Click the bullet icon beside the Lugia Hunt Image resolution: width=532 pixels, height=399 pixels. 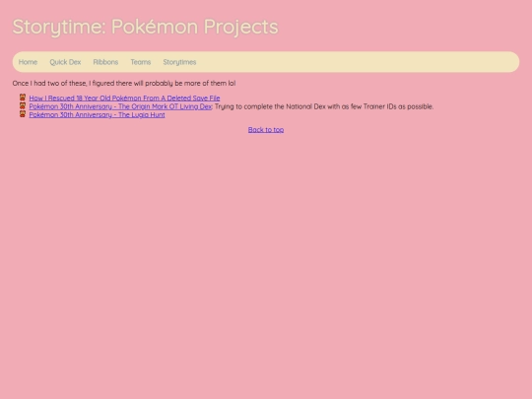23,114
